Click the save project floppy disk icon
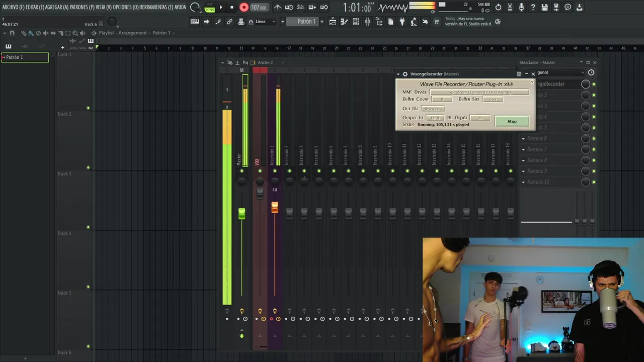The width and height of the screenshot is (644, 362). click(544, 7)
